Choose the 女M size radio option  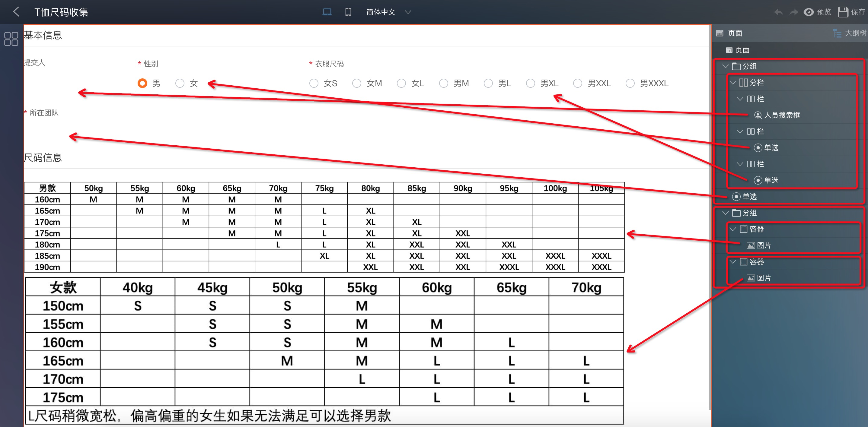[x=356, y=83]
